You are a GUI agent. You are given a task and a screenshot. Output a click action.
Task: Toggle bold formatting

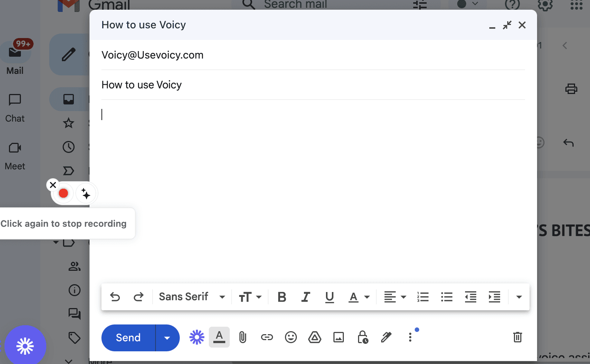tap(282, 297)
